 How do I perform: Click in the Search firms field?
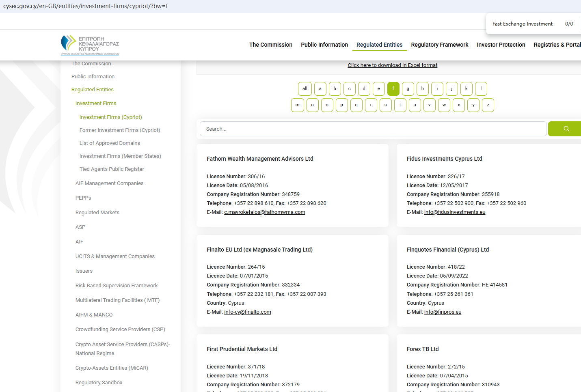(373, 129)
